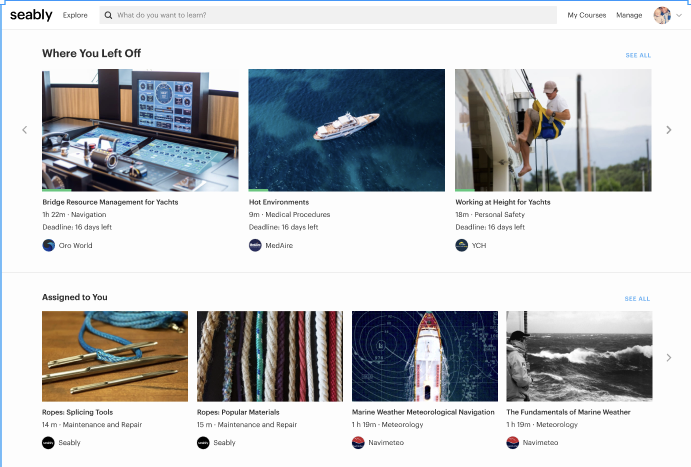691x467 pixels.
Task: Click '14 m · Maintenance and Repair' text
Action: (92, 425)
